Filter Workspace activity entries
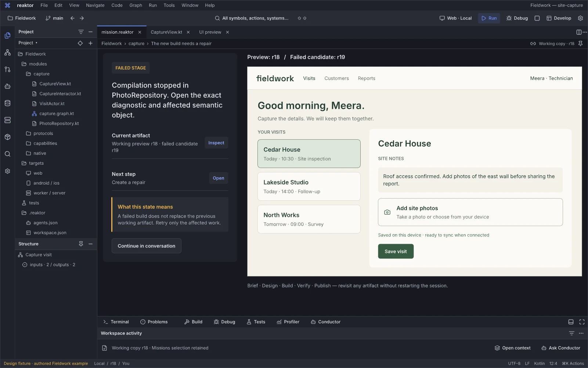 point(571,333)
